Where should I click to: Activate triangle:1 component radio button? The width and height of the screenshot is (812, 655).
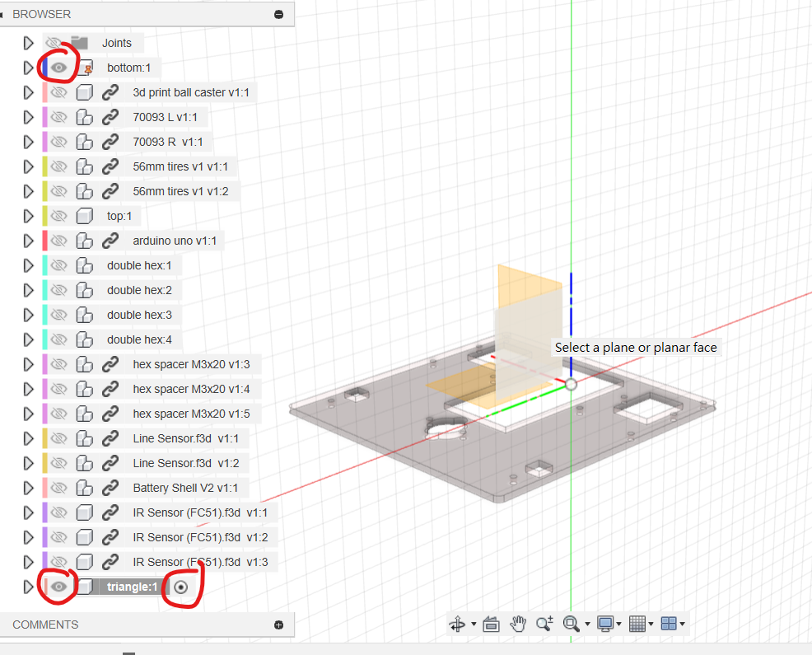(181, 587)
